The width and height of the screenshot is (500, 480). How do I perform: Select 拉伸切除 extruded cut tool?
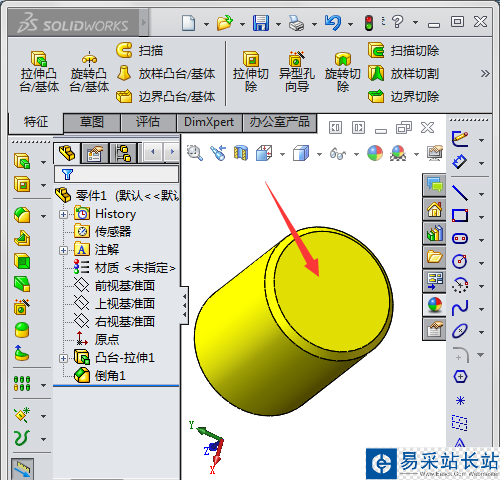pos(251,72)
